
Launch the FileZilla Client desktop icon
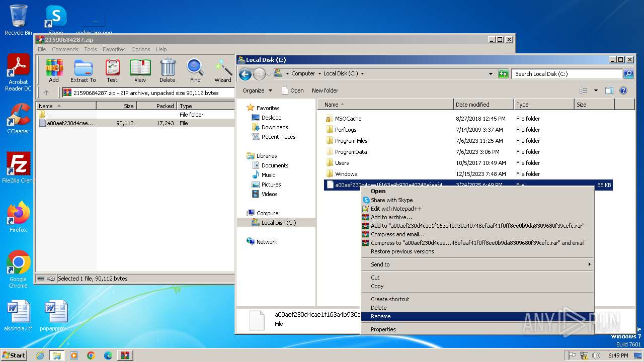[18, 167]
